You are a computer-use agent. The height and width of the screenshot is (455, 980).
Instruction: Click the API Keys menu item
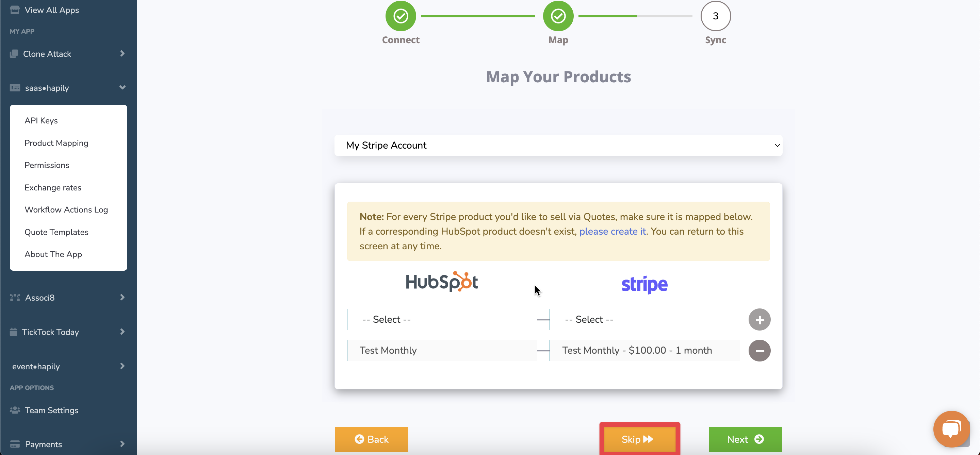pos(40,120)
